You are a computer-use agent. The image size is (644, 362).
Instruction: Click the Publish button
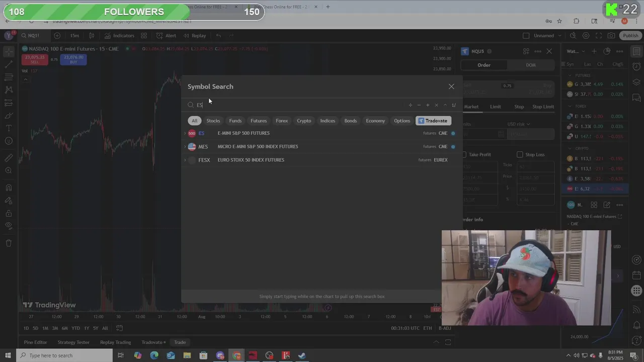click(x=630, y=36)
